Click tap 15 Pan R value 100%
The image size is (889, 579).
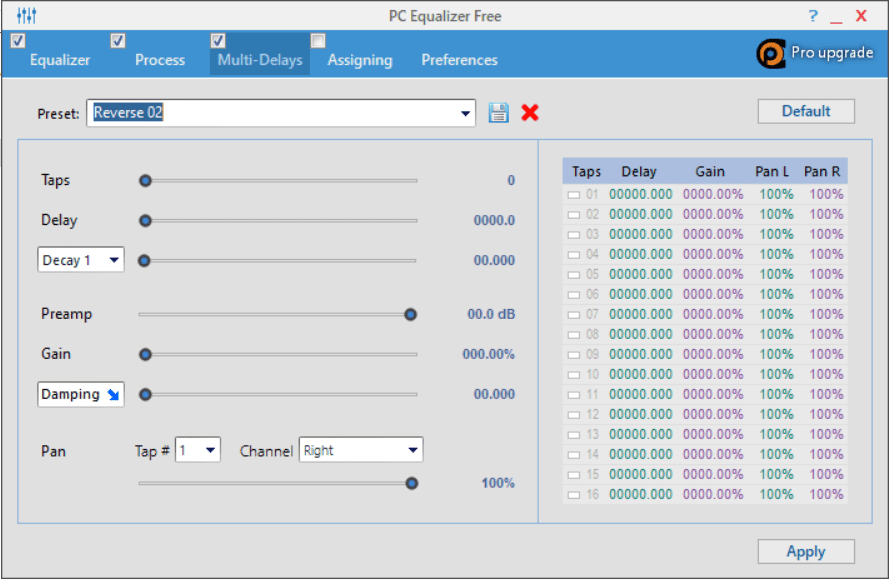826,474
